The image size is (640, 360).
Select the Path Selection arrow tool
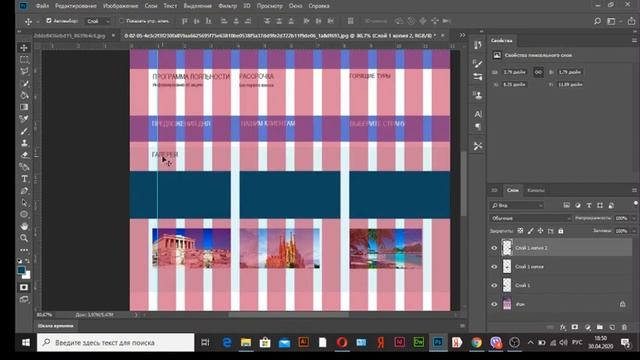24,202
